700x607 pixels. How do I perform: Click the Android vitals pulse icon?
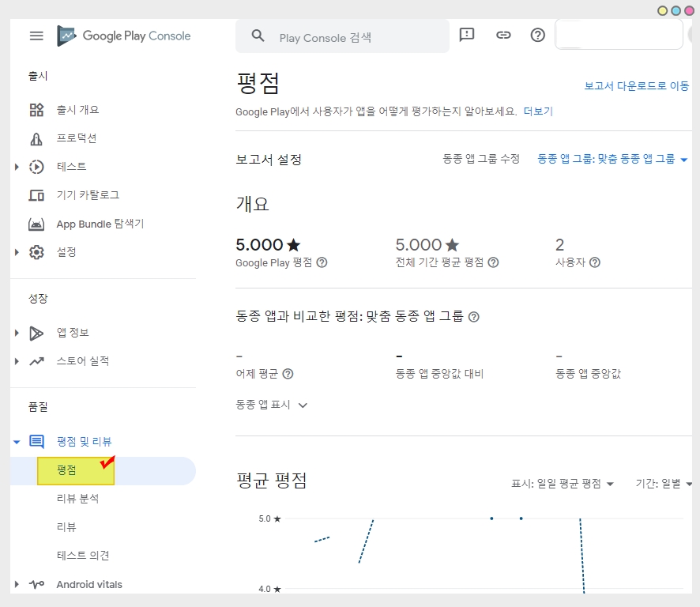point(36,584)
